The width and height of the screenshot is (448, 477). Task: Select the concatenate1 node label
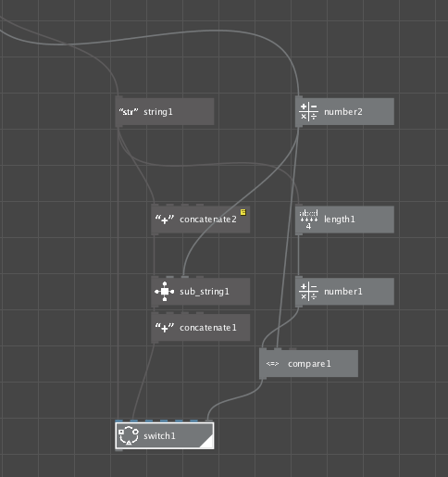point(208,328)
